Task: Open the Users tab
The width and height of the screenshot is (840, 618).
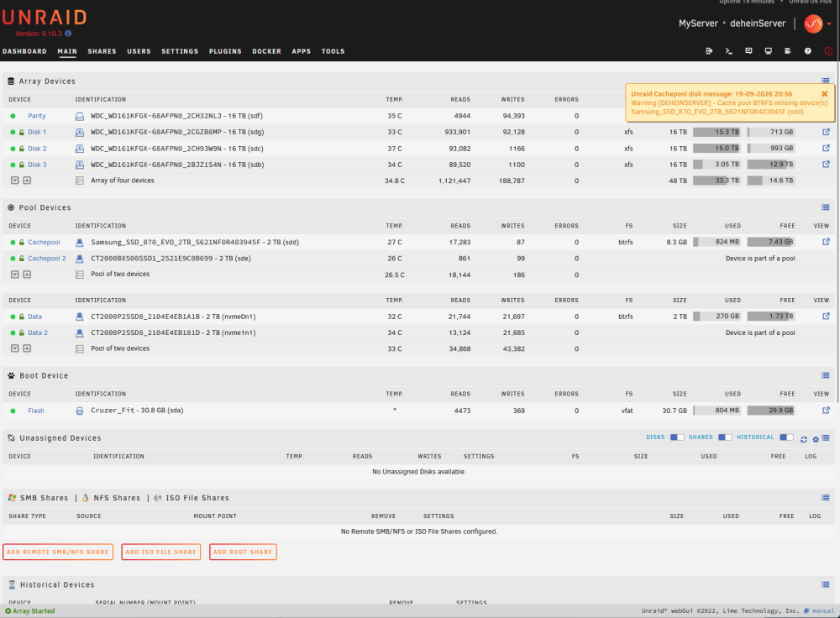Action: tap(139, 51)
